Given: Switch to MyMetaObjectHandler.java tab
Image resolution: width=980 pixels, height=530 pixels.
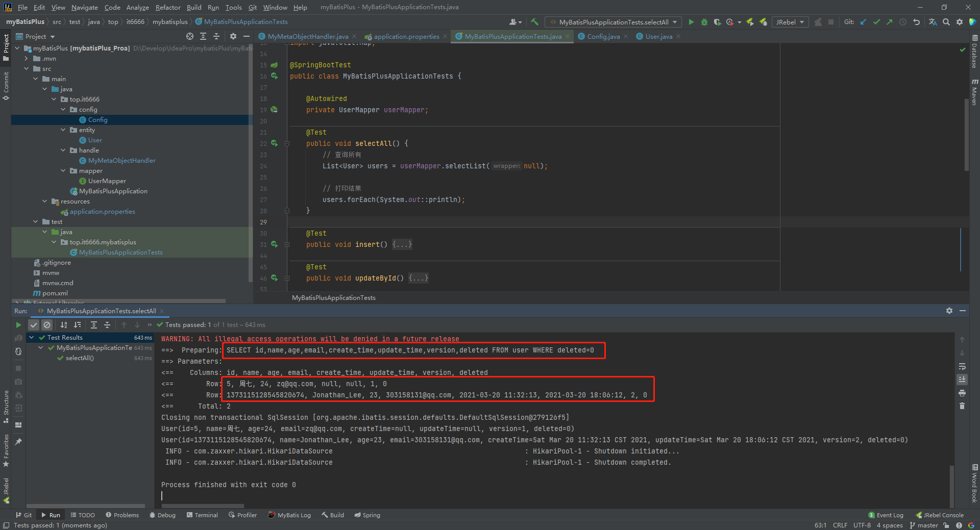Looking at the screenshot, I should (307, 36).
